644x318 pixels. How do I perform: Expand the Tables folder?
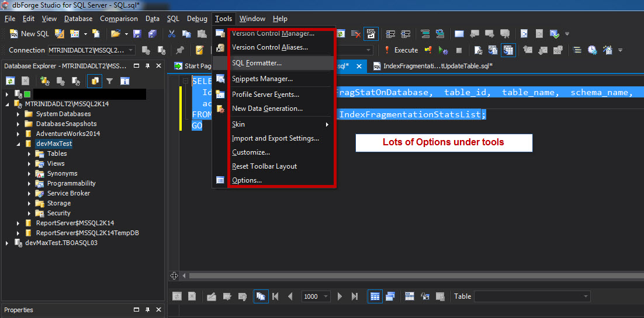pos(29,153)
